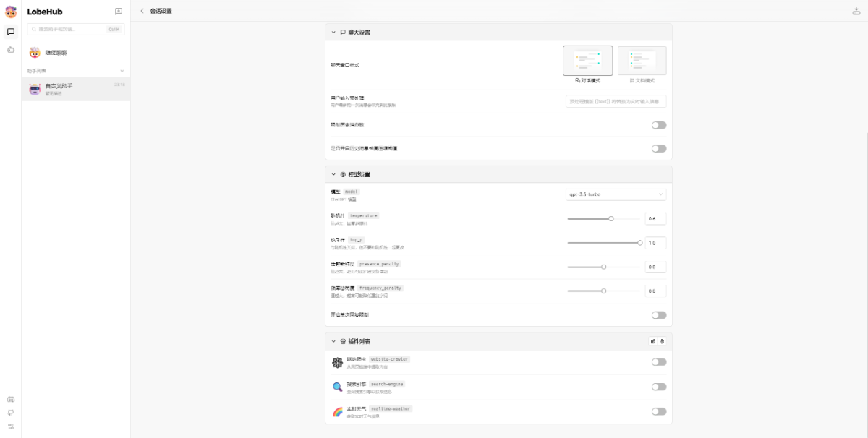Go back using arrow beside 会话设置
The image size is (868, 438).
[142, 11]
